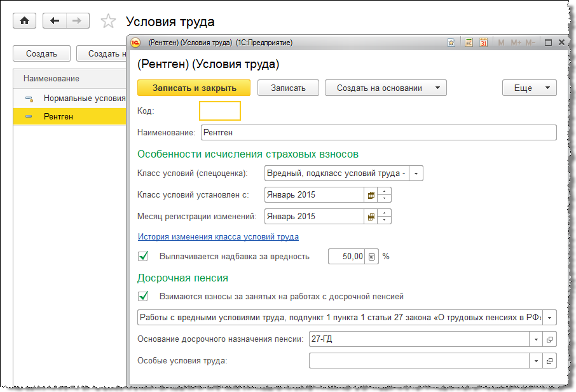This screenshot has width=576, height=392.
Task: Add Условия труда to favorites star
Action: [109, 22]
